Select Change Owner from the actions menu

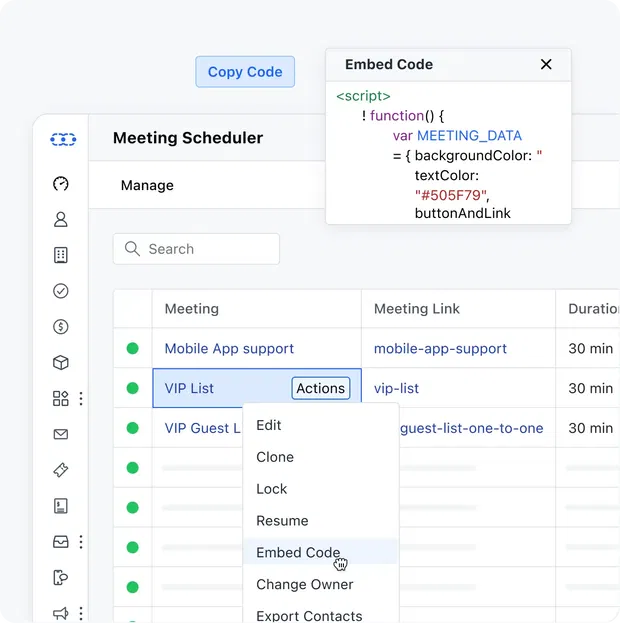(320, 584)
